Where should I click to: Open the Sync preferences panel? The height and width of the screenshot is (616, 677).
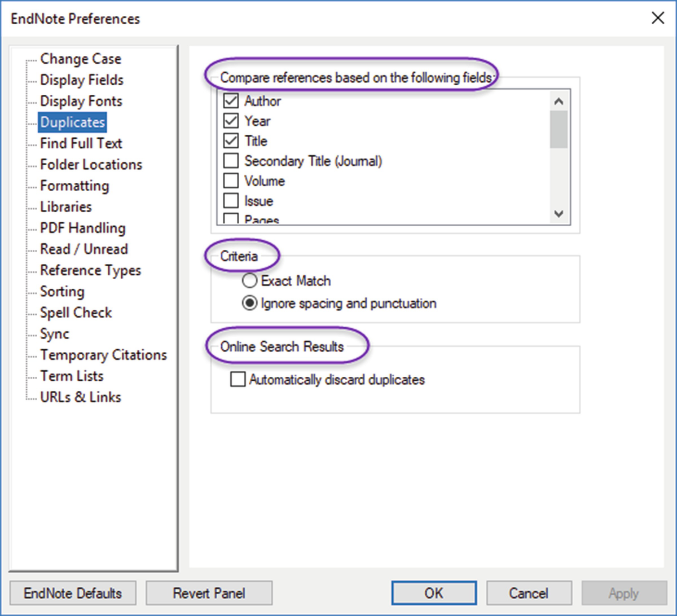click(x=54, y=334)
